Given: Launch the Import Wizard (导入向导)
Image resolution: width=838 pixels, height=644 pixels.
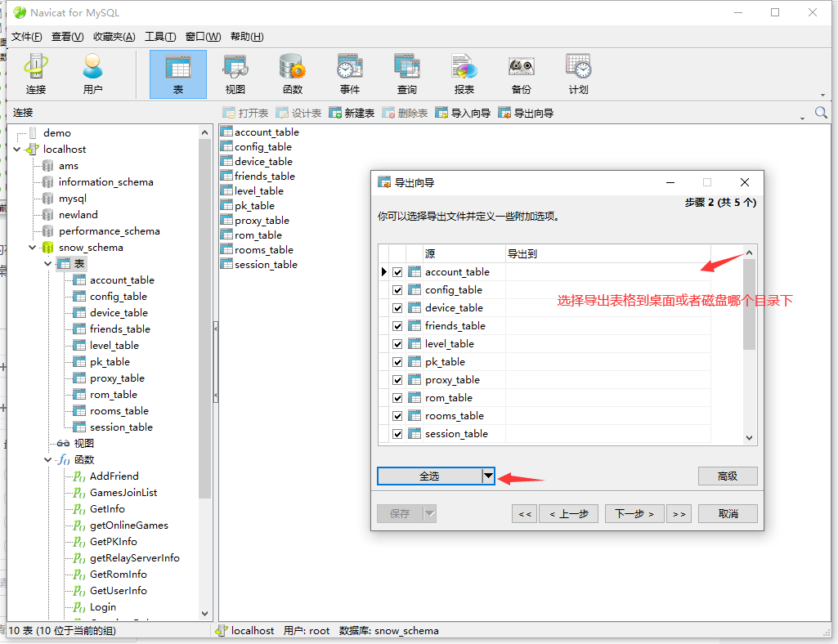Looking at the screenshot, I should [463, 113].
